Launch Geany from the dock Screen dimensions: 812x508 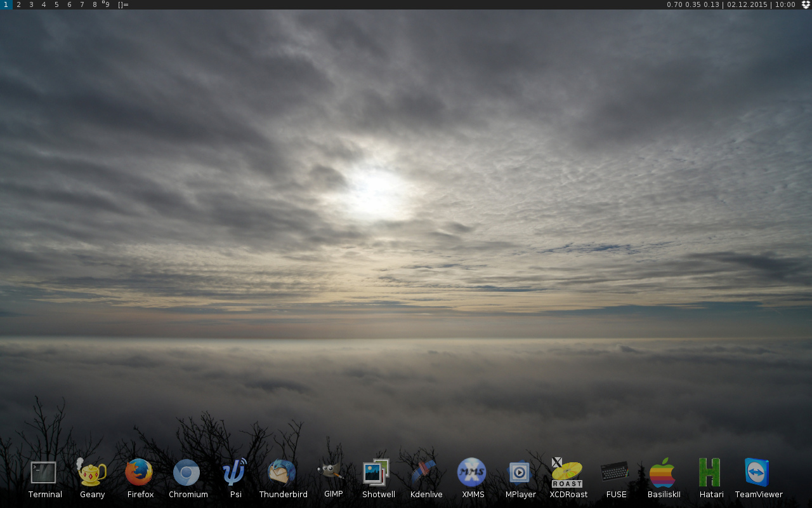[92, 472]
